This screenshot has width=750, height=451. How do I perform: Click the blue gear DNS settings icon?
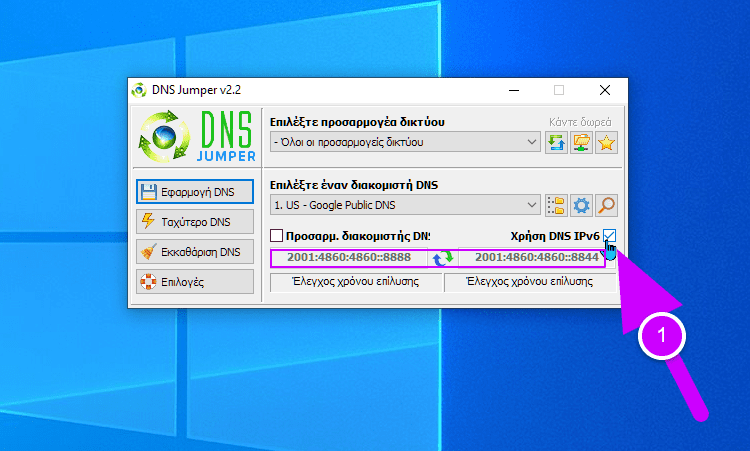point(581,206)
